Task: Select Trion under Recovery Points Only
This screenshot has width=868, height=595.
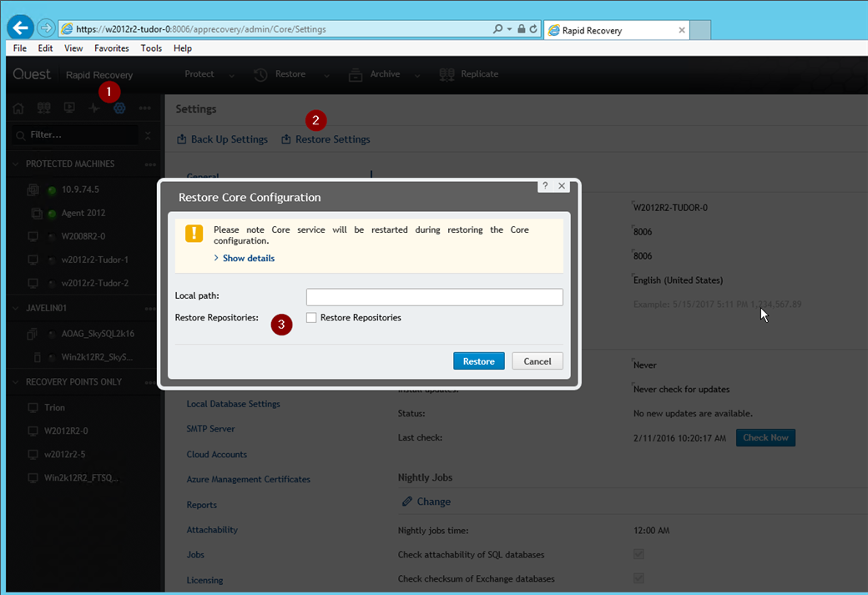Action: [54, 407]
